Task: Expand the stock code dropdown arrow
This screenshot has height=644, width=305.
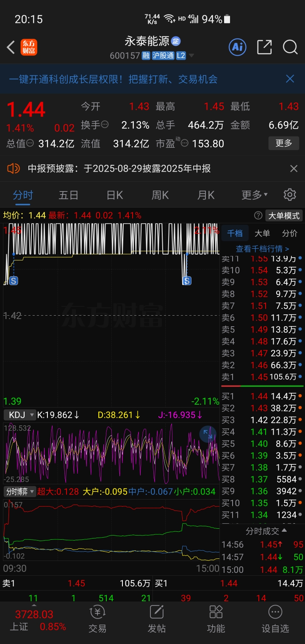Action: click(191, 56)
